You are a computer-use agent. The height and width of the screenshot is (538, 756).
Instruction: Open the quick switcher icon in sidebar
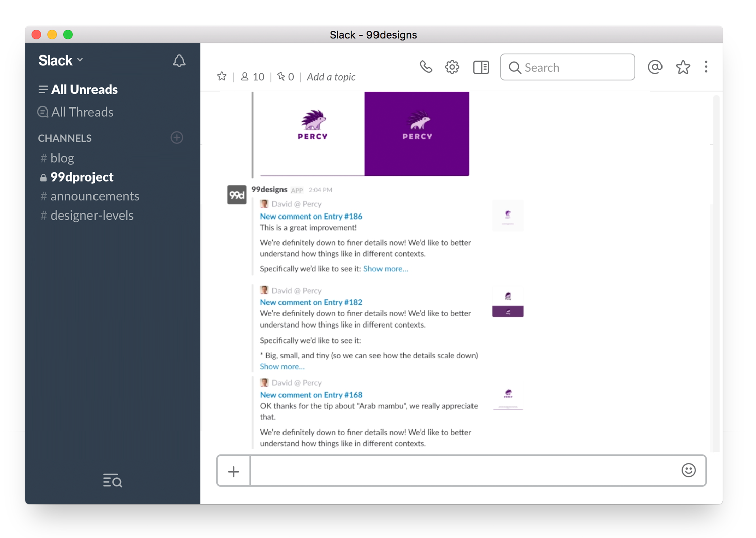(x=112, y=481)
